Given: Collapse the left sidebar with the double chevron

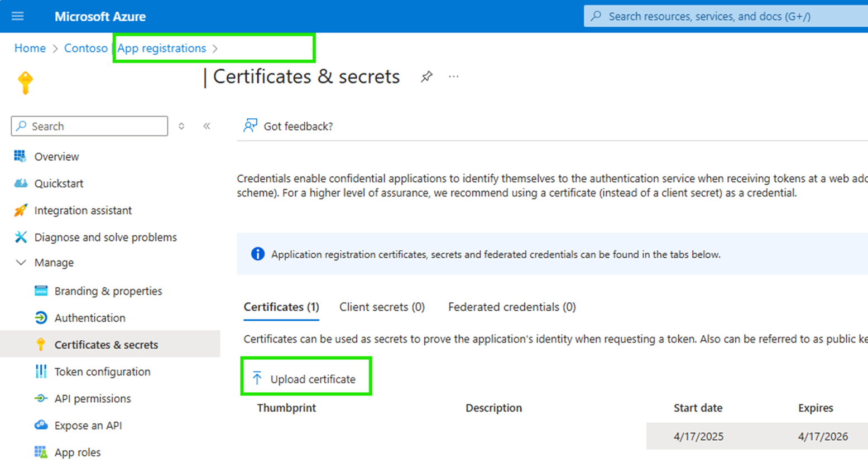Looking at the screenshot, I should [207, 126].
